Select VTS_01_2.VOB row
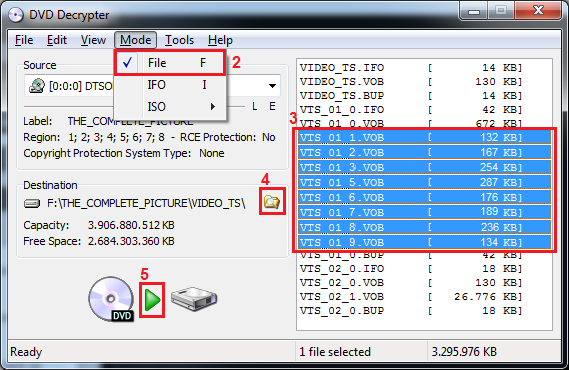569x370 pixels. 425,152
